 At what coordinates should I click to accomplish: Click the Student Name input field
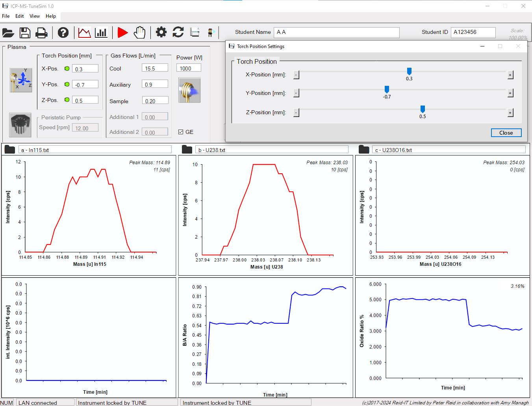(x=337, y=32)
